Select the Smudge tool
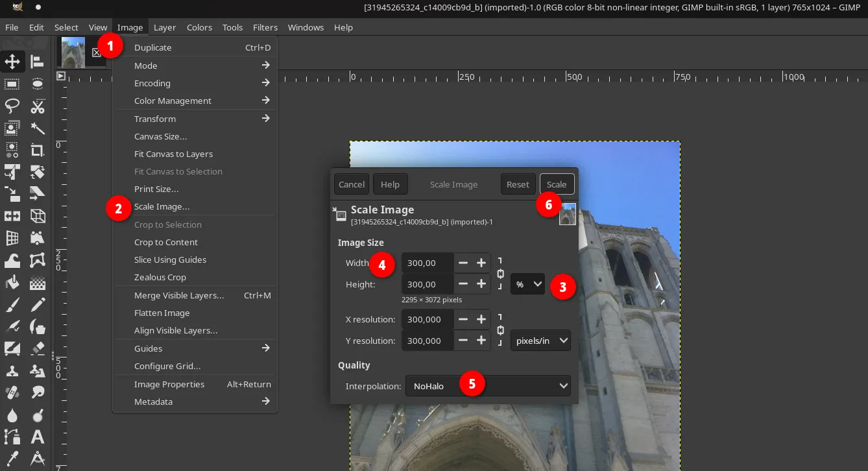The image size is (868, 471). (x=38, y=392)
